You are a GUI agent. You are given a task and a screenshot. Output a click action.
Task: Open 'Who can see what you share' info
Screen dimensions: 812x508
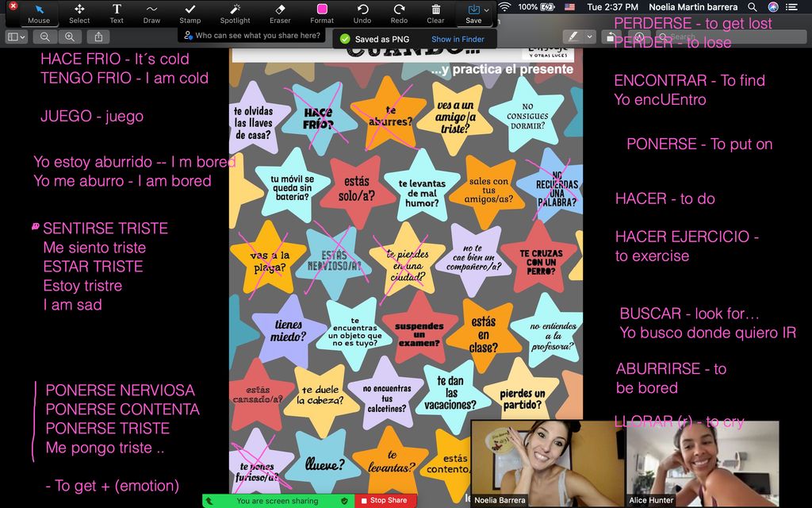click(x=252, y=35)
